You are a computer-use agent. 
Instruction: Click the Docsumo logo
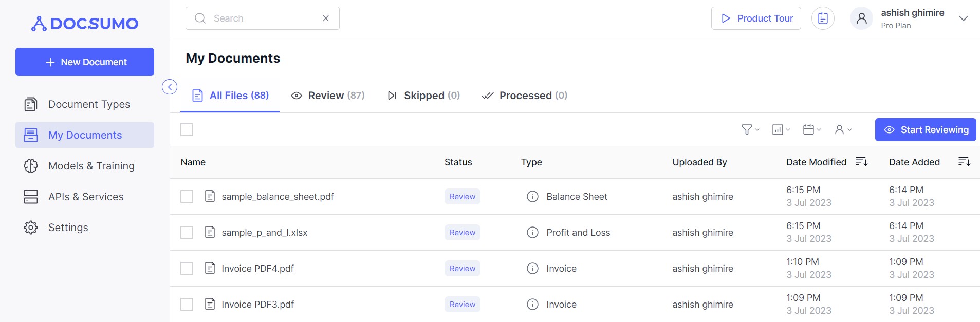pos(85,24)
